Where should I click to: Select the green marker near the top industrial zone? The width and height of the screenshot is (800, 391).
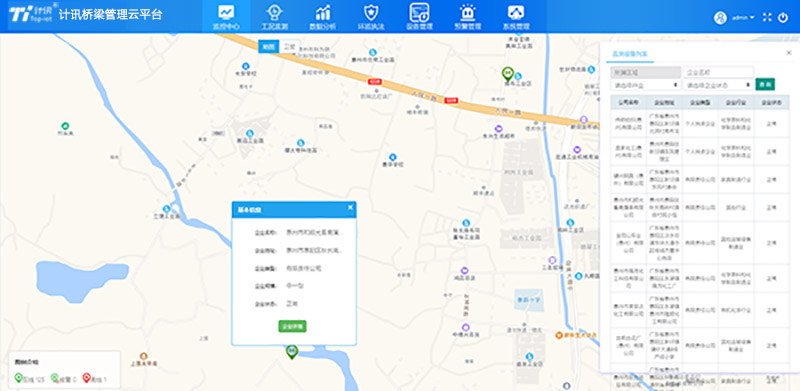pos(507,73)
